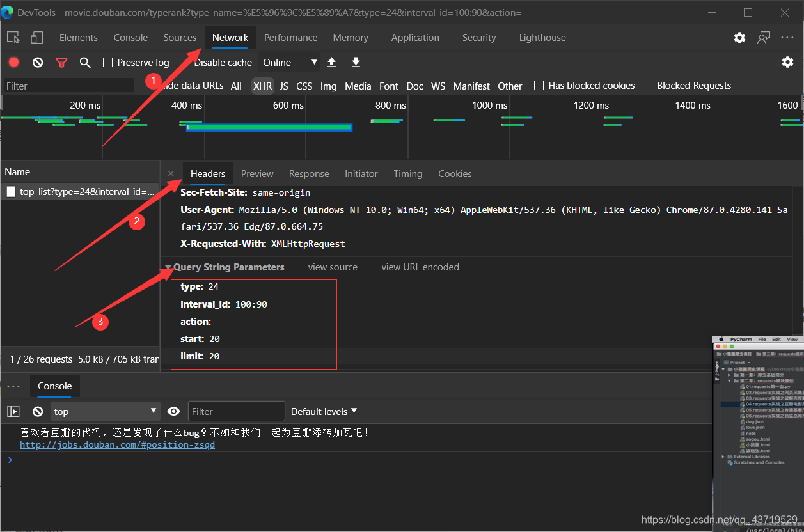Click the interval_id: 100:90 parameter
This screenshot has width=804, height=532.
[224, 304]
